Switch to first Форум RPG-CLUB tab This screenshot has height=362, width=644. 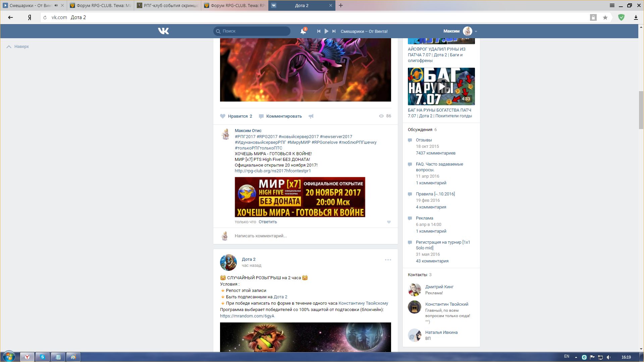(x=101, y=5)
